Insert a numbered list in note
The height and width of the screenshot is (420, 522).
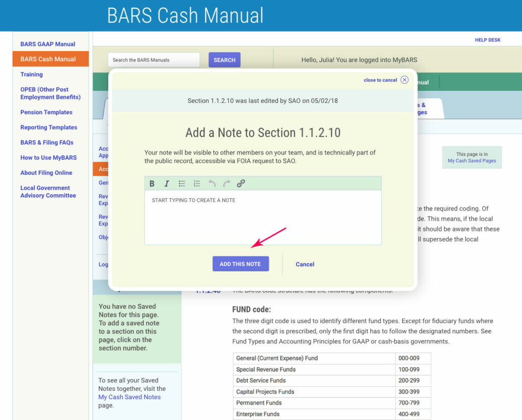coord(197,183)
